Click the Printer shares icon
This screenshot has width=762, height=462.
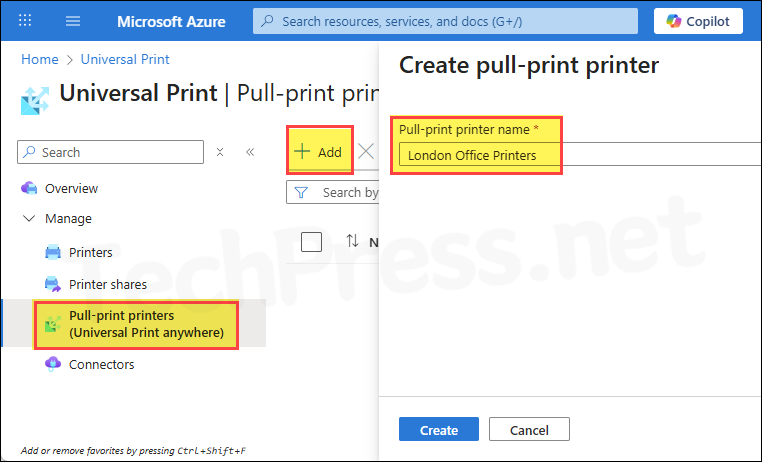pyautogui.click(x=52, y=285)
